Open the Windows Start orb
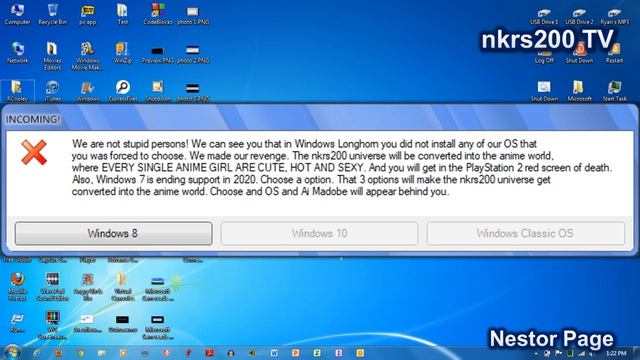The width and height of the screenshot is (640, 360). [12, 353]
